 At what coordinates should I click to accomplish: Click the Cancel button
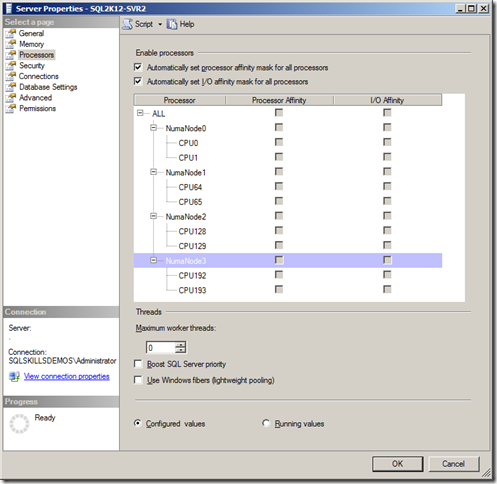tap(453, 464)
